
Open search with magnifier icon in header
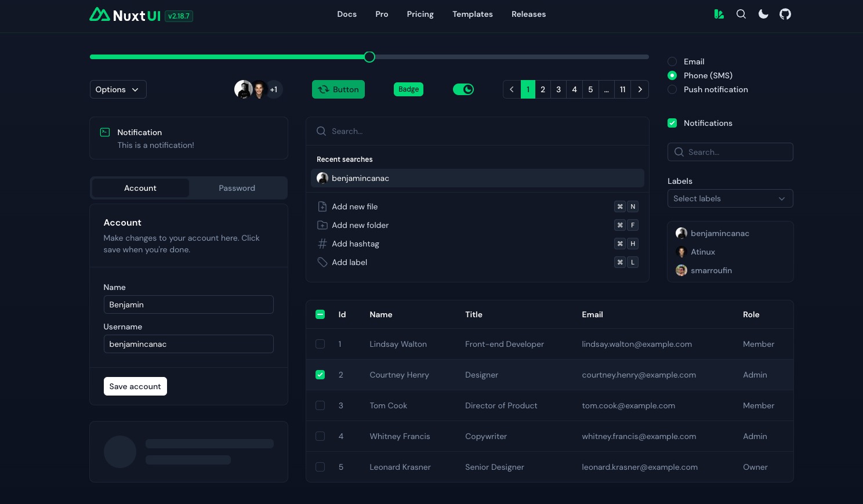[x=741, y=14]
